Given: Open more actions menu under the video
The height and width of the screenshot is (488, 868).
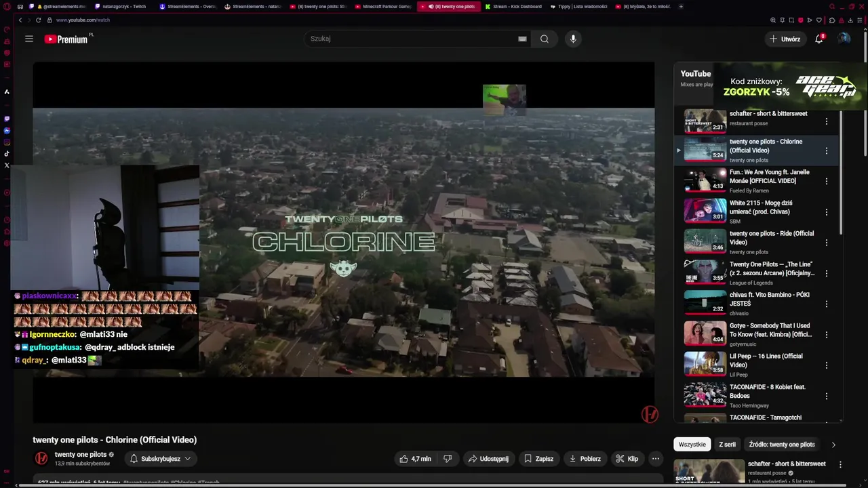Looking at the screenshot, I should (655, 459).
